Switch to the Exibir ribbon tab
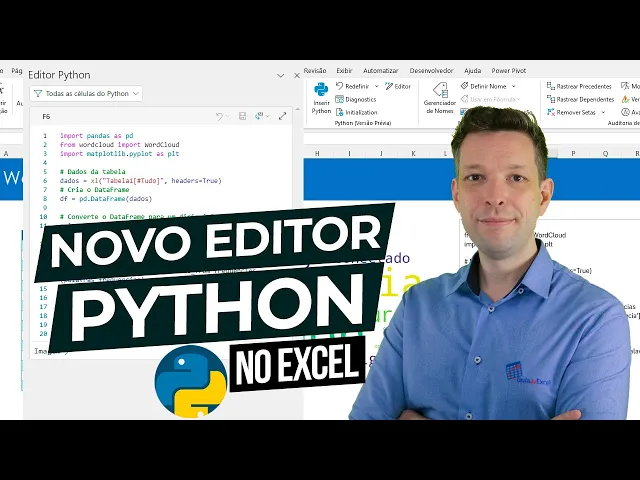Screen dimensions: 640x480 pos(344,71)
